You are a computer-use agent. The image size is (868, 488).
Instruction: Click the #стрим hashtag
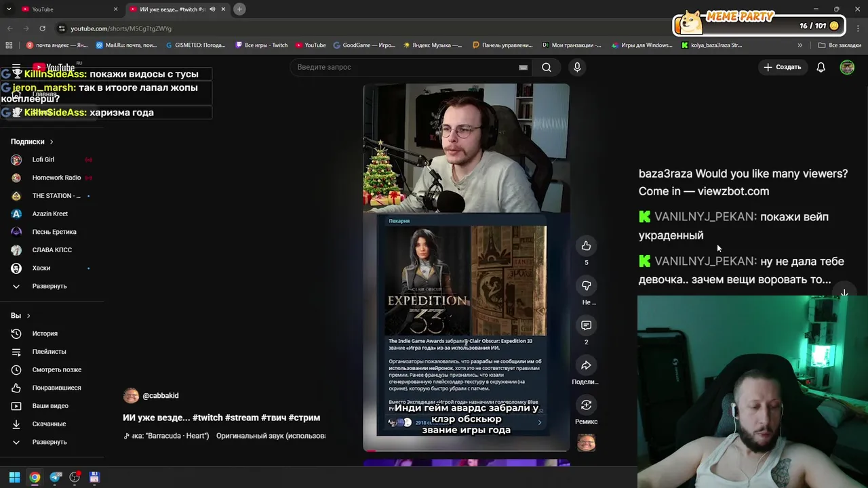point(304,418)
